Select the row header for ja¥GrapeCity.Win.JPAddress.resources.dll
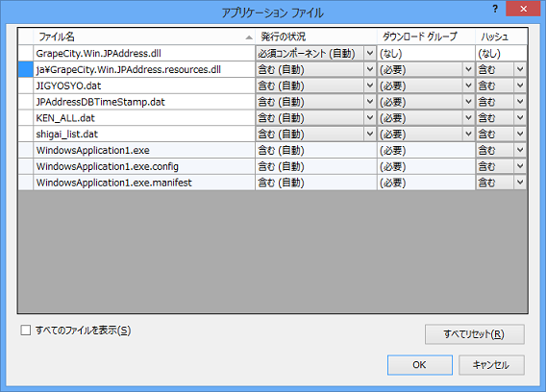 point(26,69)
